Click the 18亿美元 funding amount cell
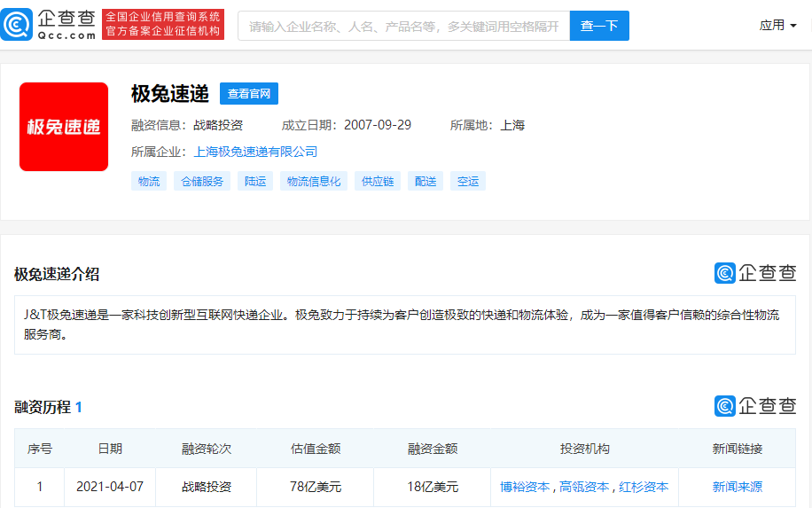Image resolution: width=812 pixels, height=508 pixels. [433, 487]
